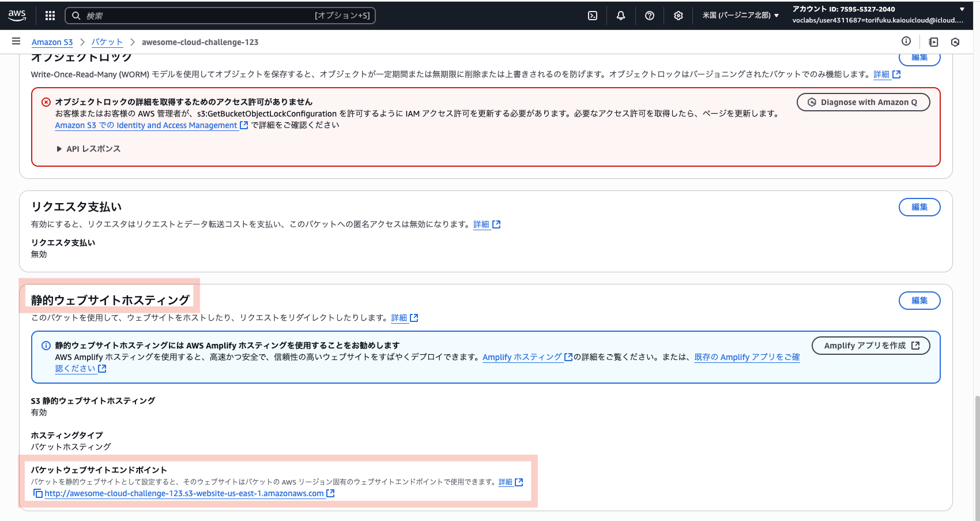Open Amazon S3 での Identity and Access Management link
Screen dimensions: 980x521
(151, 125)
